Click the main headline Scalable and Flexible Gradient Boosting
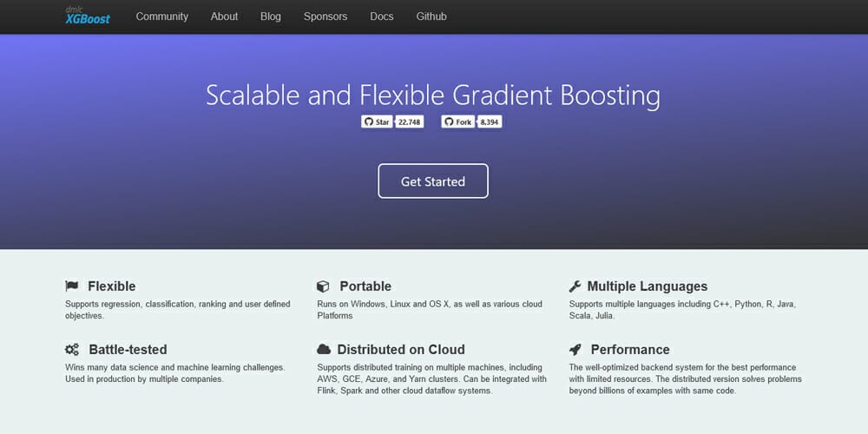The width and height of the screenshot is (868, 434). (433, 95)
